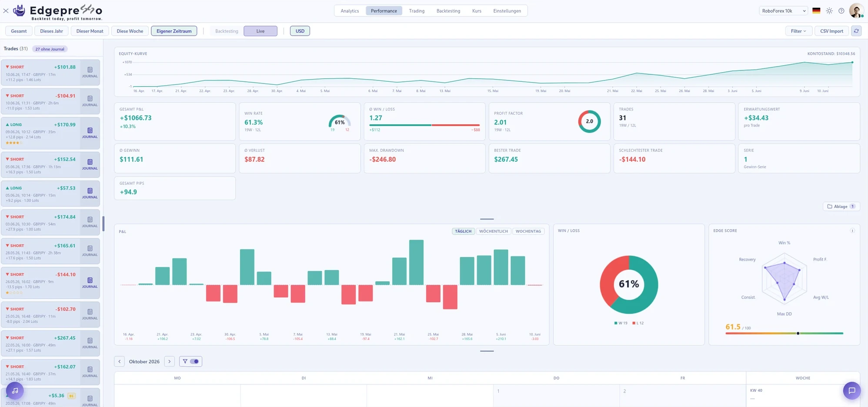Open journal for the +$170.99 long trade
The width and height of the screenshot is (868, 407).
(x=90, y=133)
